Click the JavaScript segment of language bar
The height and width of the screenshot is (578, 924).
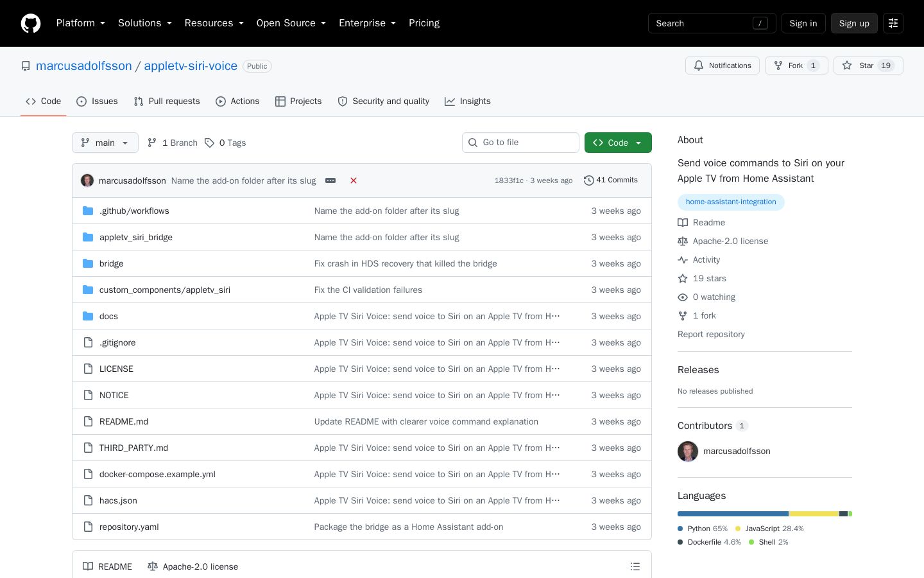[814, 514]
